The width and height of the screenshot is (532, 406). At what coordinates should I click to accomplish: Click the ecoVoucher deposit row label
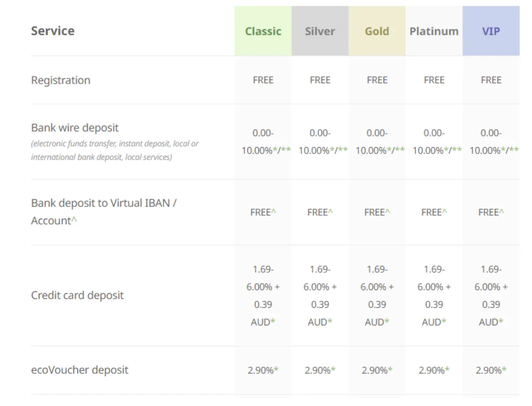tap(79, 370)
